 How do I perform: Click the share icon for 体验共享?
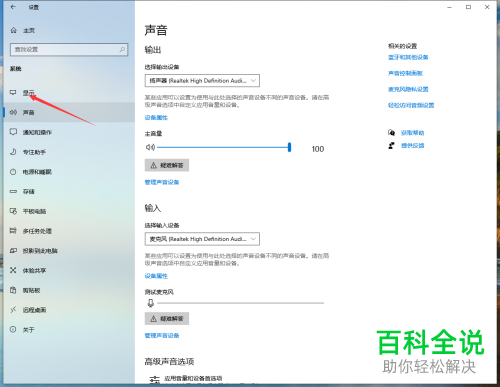(13, 270)
